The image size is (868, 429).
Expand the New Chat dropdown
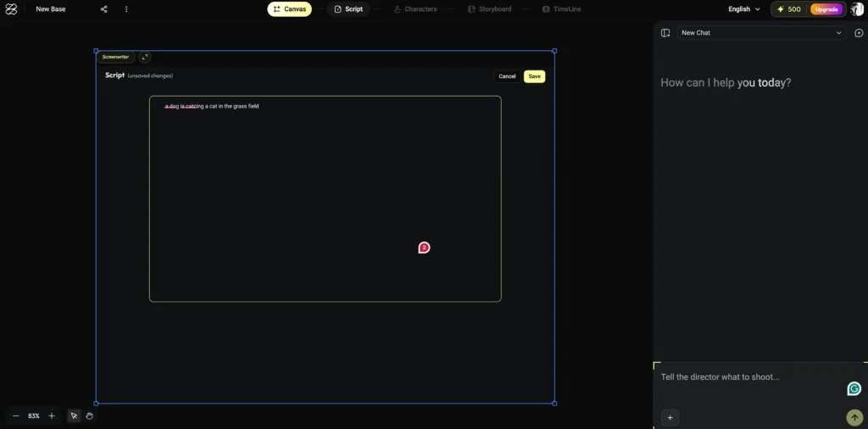[x=762, y=33]
